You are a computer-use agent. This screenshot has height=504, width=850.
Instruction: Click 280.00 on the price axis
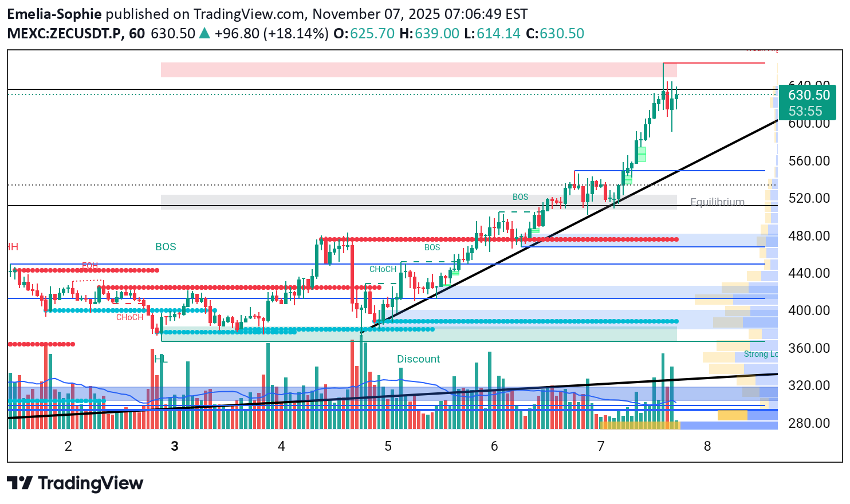[809, 423]
